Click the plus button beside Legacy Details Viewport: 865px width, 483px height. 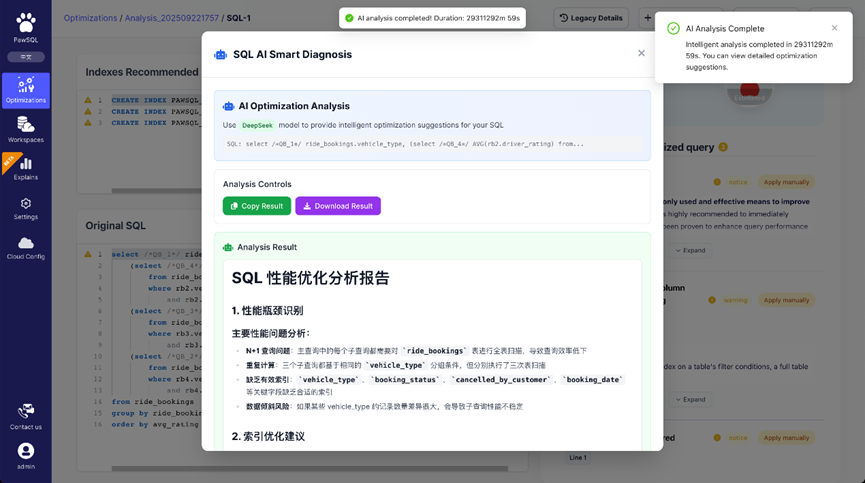click(x=648, y=18)
